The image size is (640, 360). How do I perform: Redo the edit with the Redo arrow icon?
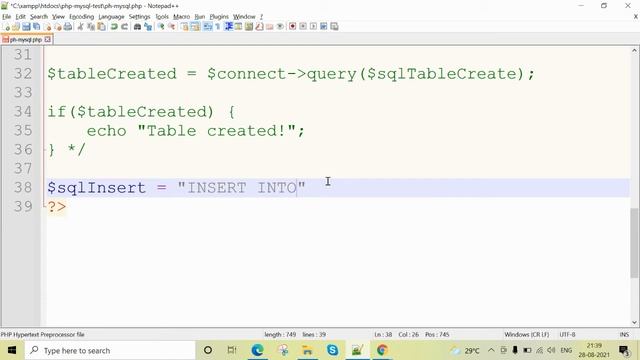pos(124,27)
